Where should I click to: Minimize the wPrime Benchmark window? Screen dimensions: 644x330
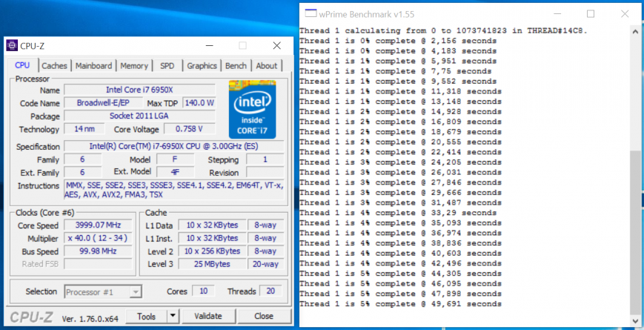coord(557,14)
